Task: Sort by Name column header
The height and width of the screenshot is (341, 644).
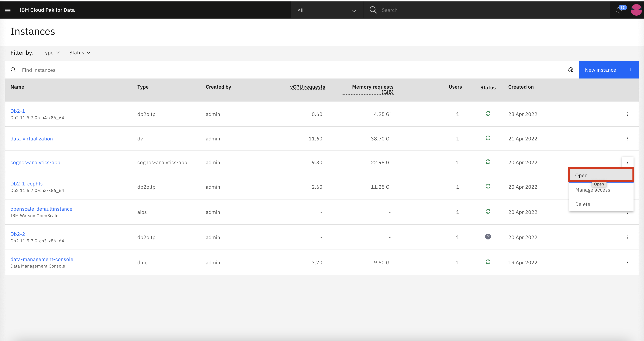Action: (x=17, y=87)
